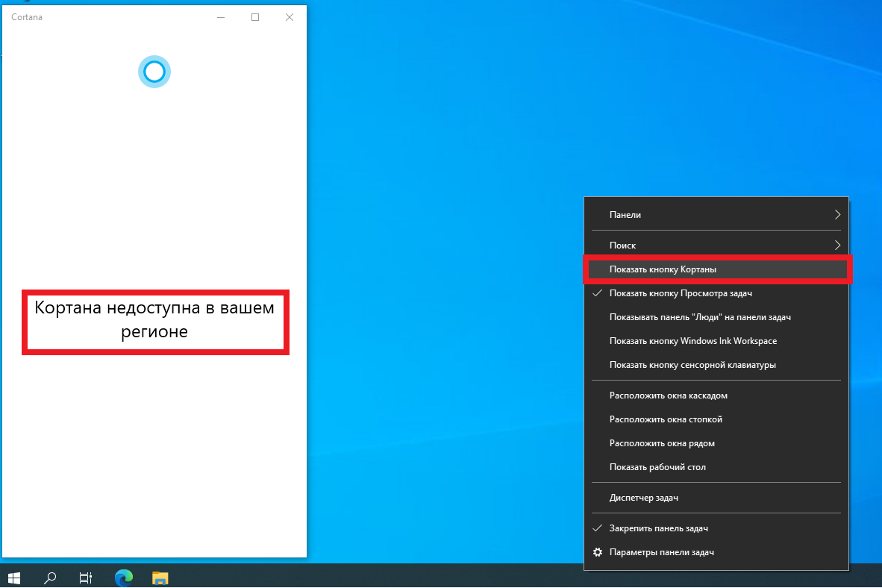Open Диспетчер задач from the menu
This screenshot has height=588, width=882.
click(716, 498)
